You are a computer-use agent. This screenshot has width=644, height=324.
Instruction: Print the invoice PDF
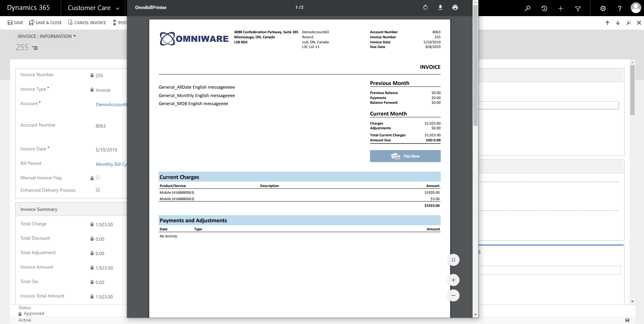pos(455,7)
